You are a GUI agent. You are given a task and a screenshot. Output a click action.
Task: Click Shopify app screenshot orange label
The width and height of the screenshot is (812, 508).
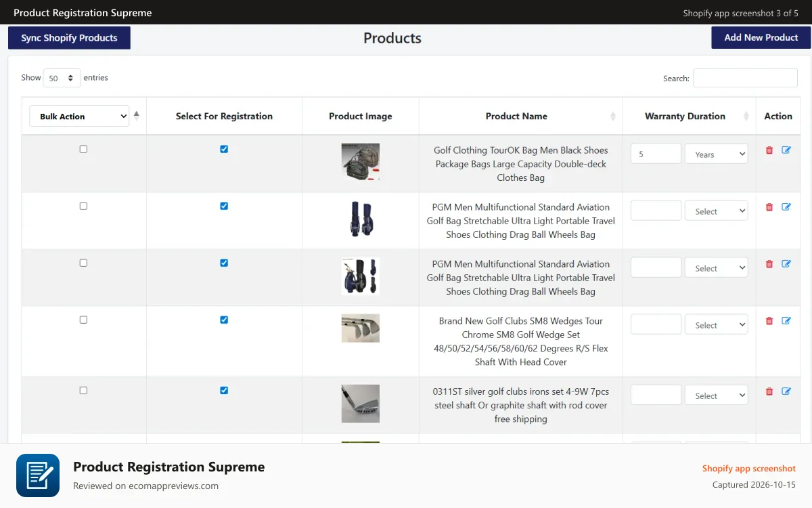click(x=749, y=469)
